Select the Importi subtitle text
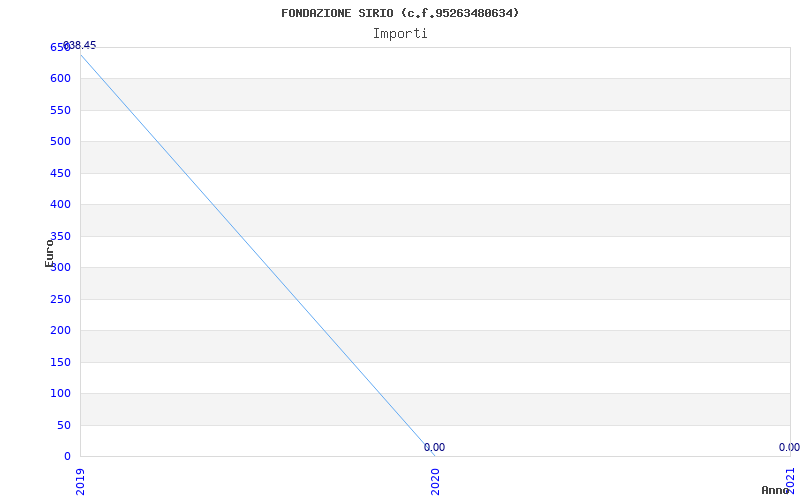The width and height of the screenshot is (800, 500). [x=400, y=34]
